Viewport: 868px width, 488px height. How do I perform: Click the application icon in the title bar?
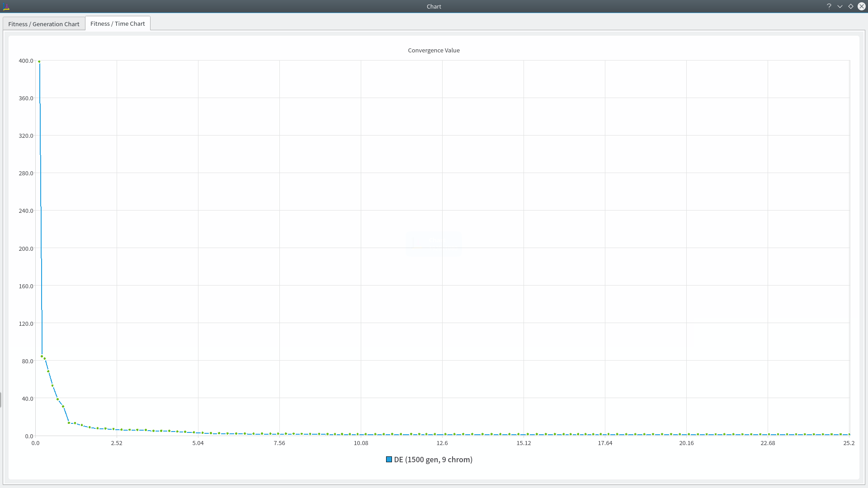[x=6, y=6]
